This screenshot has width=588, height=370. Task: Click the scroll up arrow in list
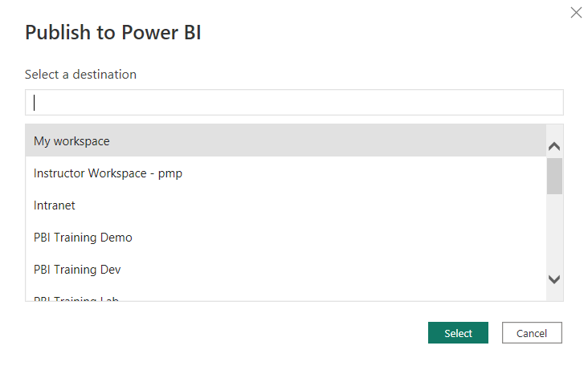554,147
